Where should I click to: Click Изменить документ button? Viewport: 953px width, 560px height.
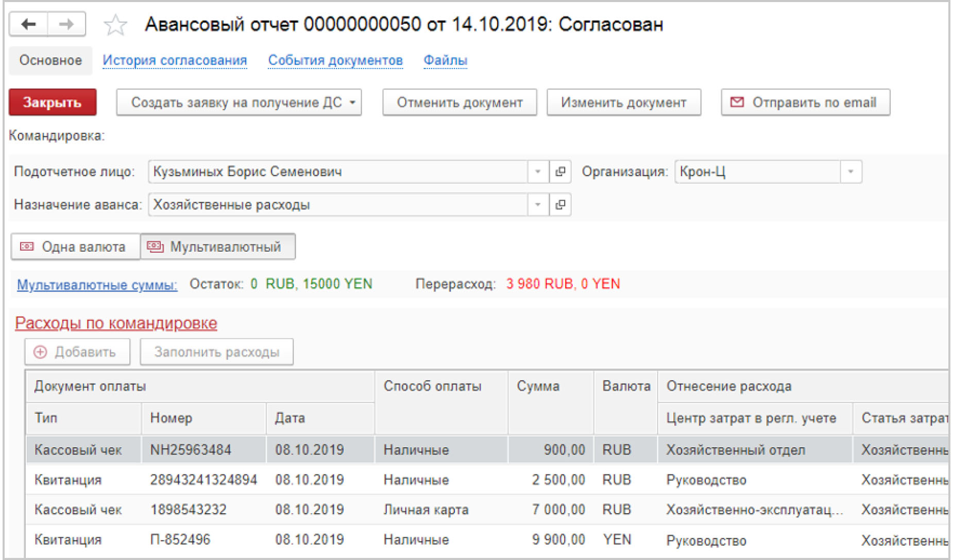(x=624, y=102)
